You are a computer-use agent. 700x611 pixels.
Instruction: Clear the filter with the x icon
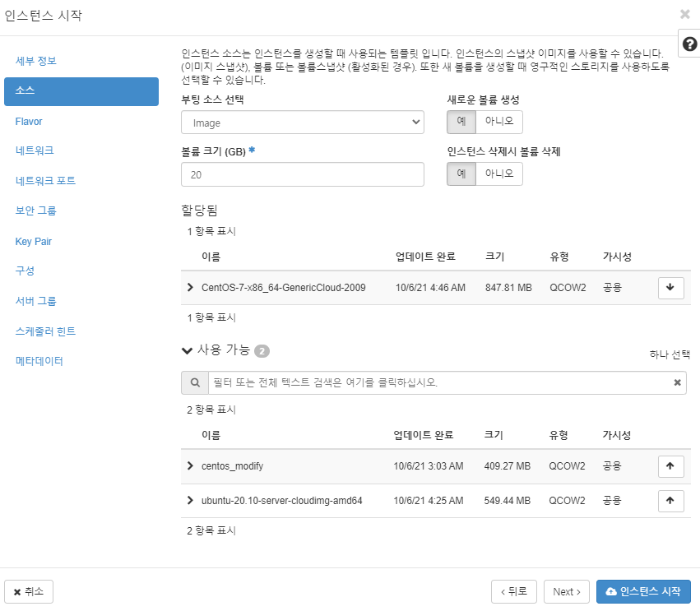[x=677, y=382]
